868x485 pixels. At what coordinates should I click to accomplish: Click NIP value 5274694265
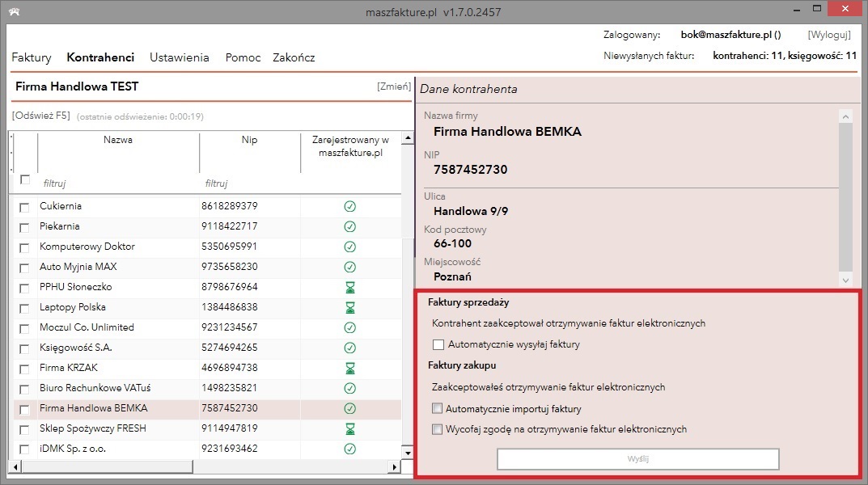click(x=229, y=348)
